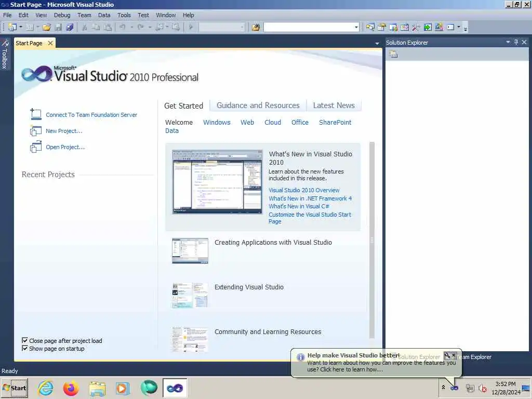Open Extension Manager toolbar icon
532x399 pixels.
coord(439,27)
